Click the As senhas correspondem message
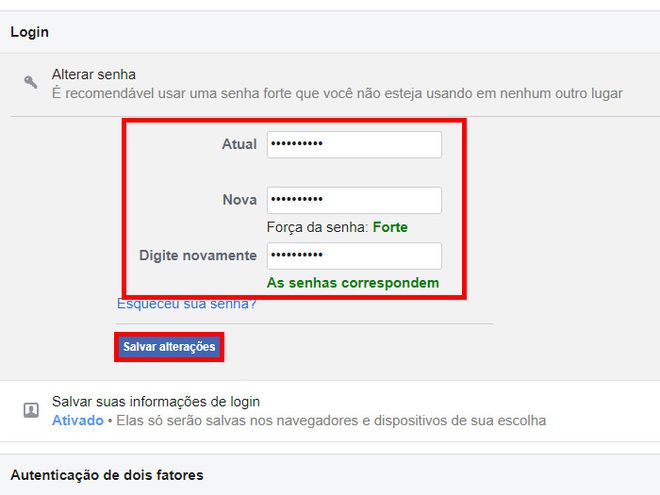 click(353, 283)
